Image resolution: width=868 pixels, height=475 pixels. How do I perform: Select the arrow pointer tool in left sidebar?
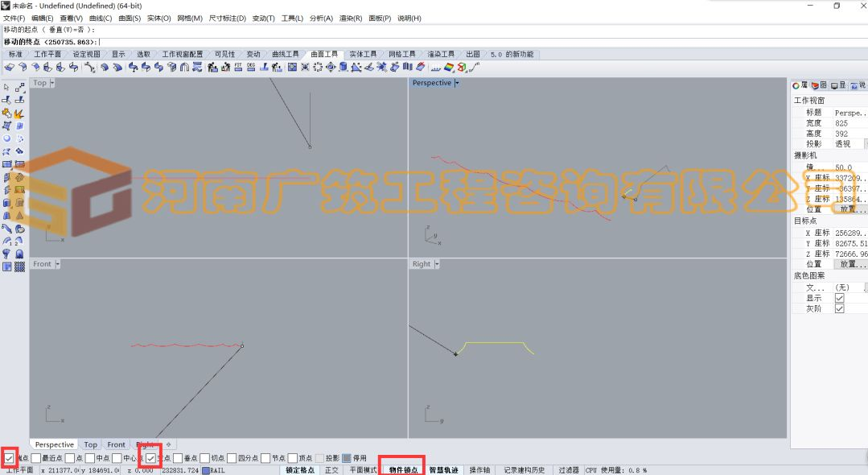(6, 88)
